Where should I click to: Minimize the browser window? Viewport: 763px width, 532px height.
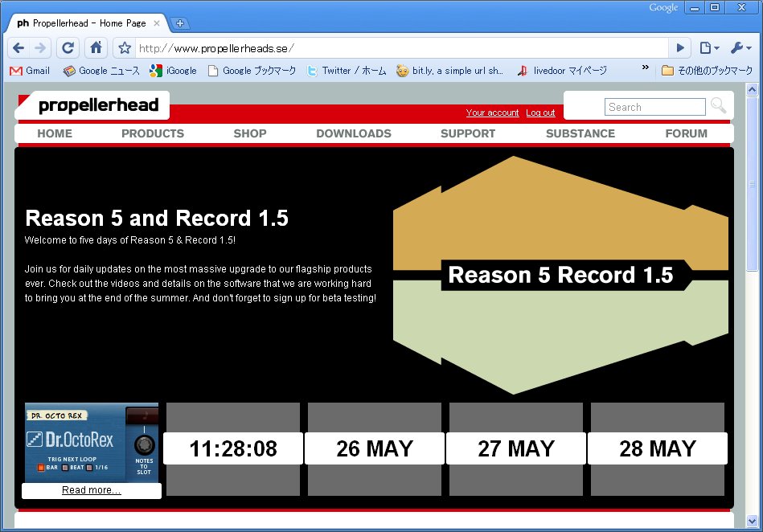click(x=695, y=7)
